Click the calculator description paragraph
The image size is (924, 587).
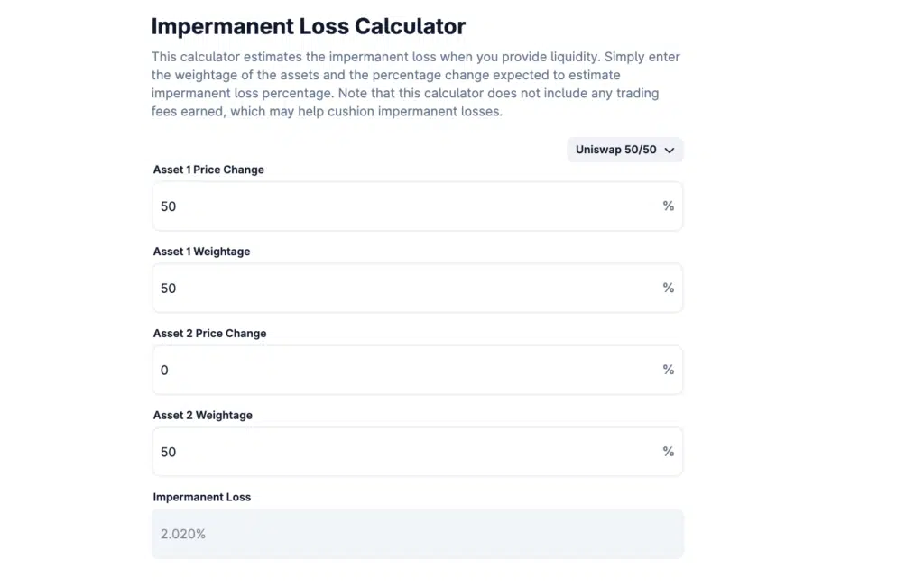pos(416,84)
